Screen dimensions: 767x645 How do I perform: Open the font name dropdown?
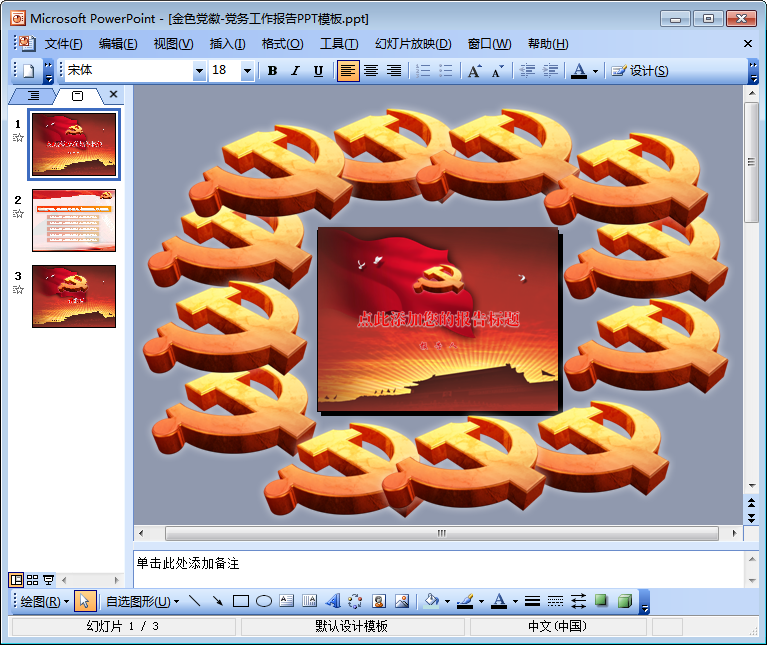click(199, 71)
